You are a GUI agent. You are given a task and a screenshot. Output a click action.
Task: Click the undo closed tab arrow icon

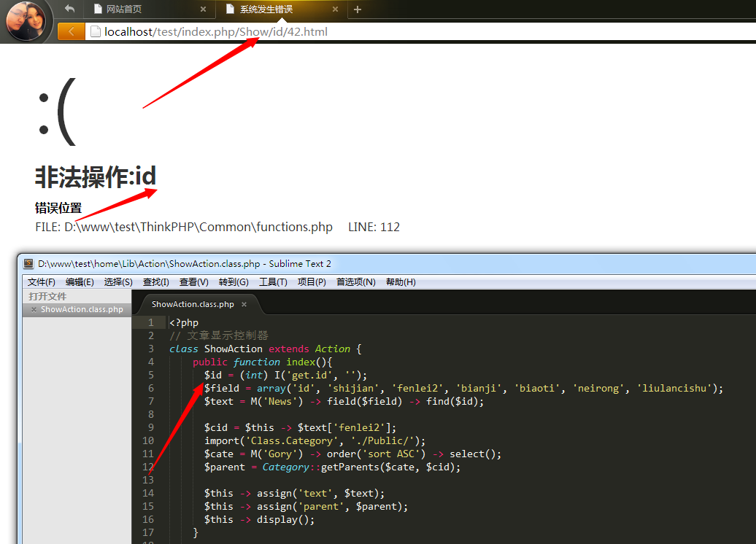click(x=69, y=9)
